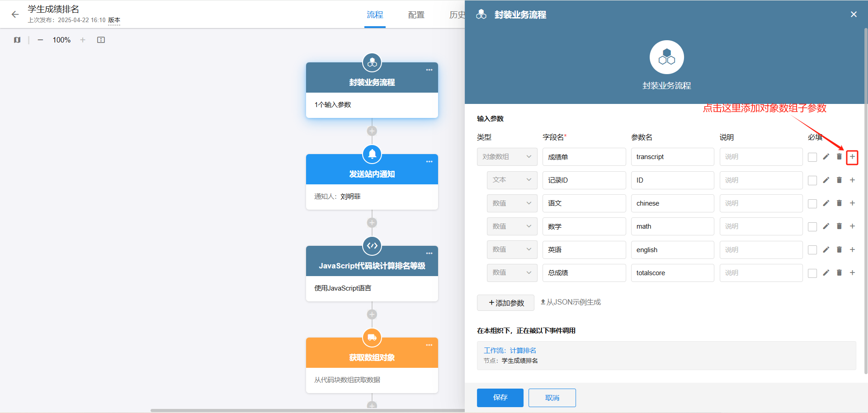Expand the 数值 type dropdown for 英语
Image resolution: width=868 pixels, height=413 pixels.
[512, 249]
